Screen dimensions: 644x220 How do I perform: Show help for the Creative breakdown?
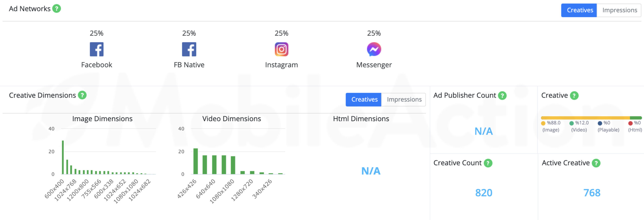(x=574, y=95)
